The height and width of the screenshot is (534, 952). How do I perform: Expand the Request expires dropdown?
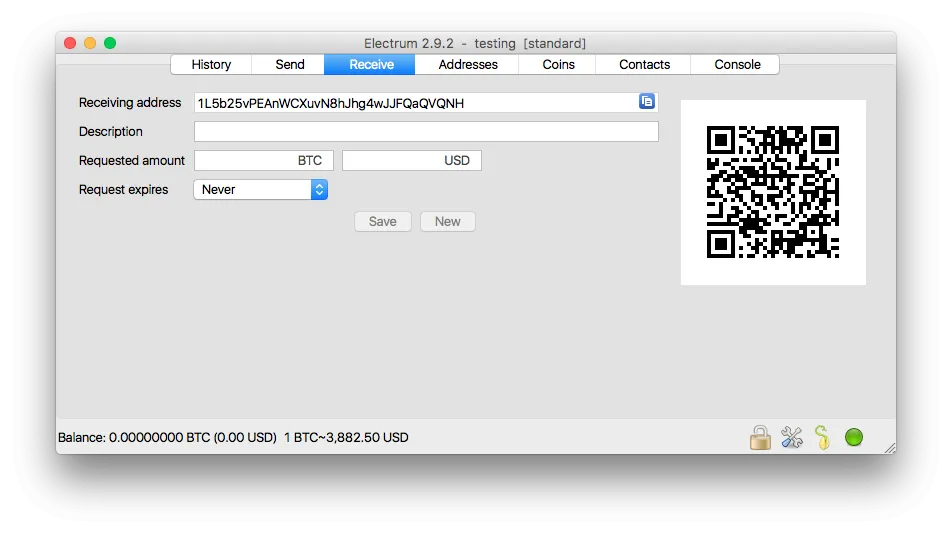tap(261, 189)
